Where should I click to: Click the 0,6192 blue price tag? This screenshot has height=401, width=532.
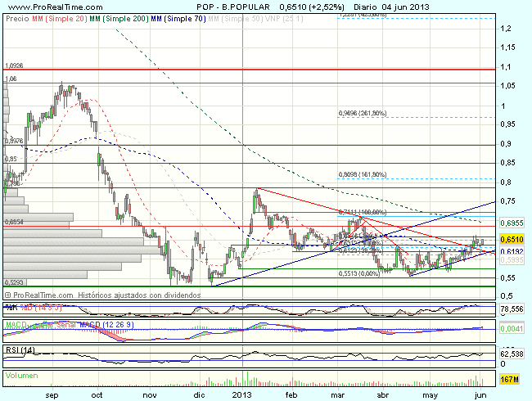(512, 252)
